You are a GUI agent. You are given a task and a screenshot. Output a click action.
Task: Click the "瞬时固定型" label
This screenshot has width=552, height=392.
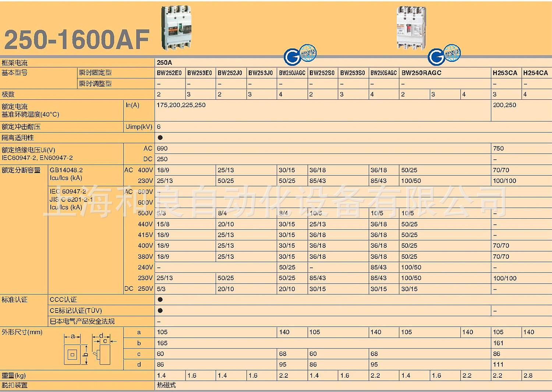coord(95,73)
